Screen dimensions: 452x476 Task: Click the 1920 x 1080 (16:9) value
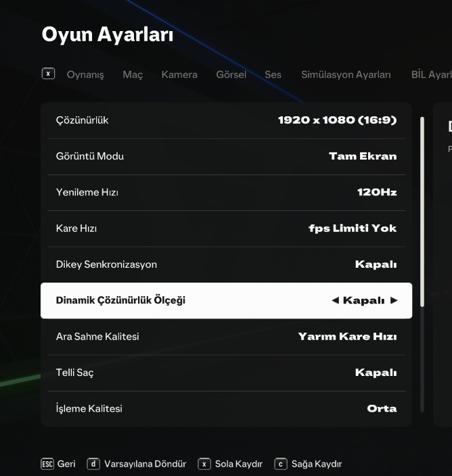338,120
